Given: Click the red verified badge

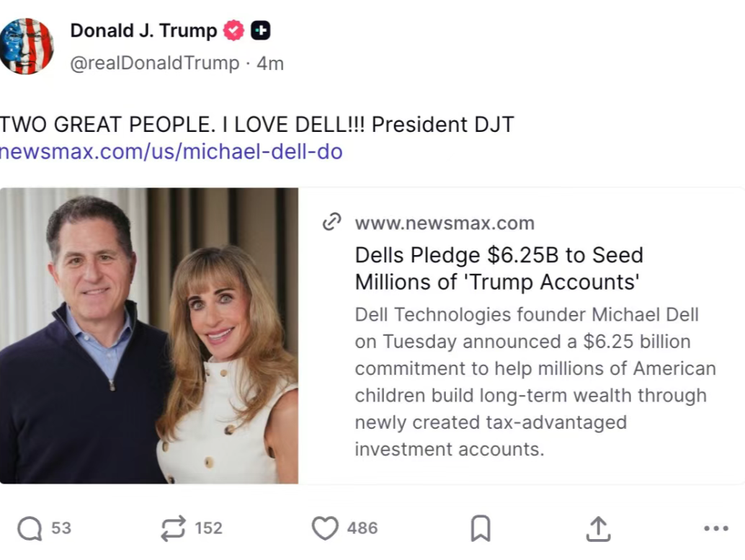Looking at the screenshot, I should 233,31.
